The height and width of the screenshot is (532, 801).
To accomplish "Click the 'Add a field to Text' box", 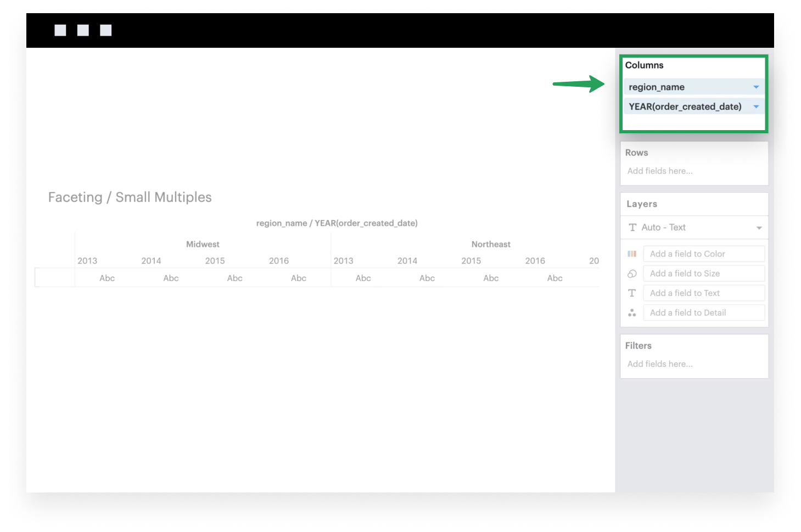I will [703, 293].
